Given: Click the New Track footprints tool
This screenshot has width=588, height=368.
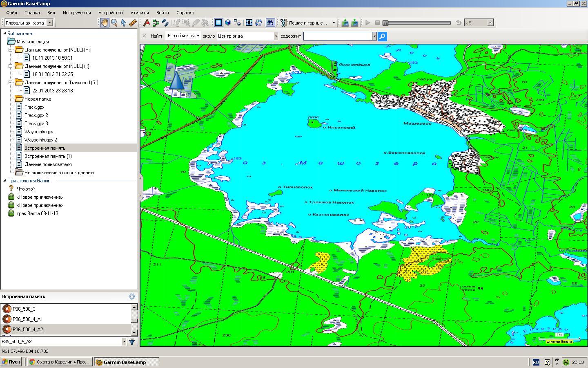Looking at the screenshot, I should click(165, 23).
